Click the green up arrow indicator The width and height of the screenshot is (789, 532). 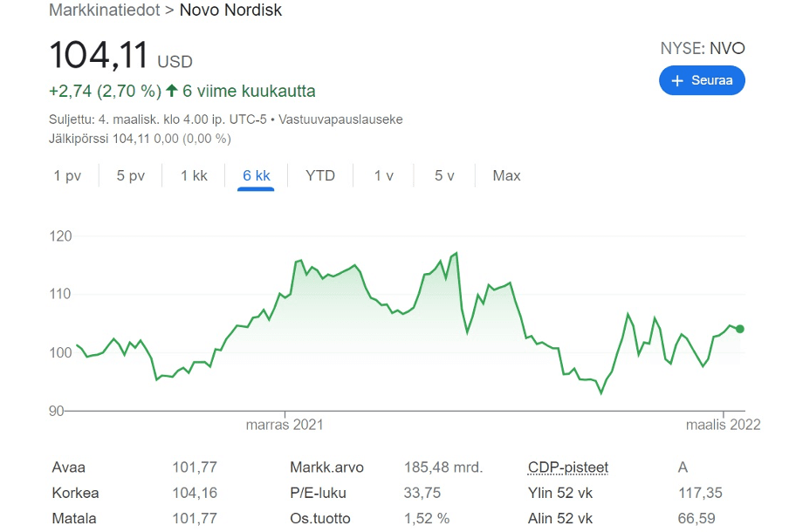point(172,91)
